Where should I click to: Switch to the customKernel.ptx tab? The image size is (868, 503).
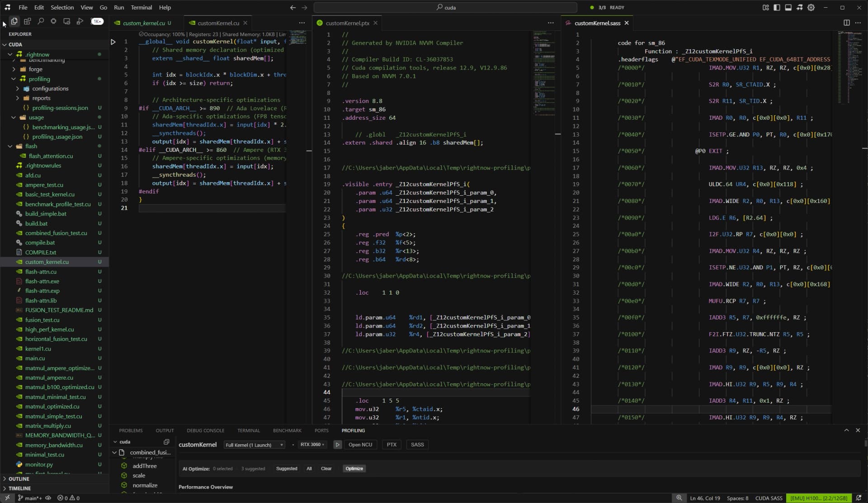(347, 23)
